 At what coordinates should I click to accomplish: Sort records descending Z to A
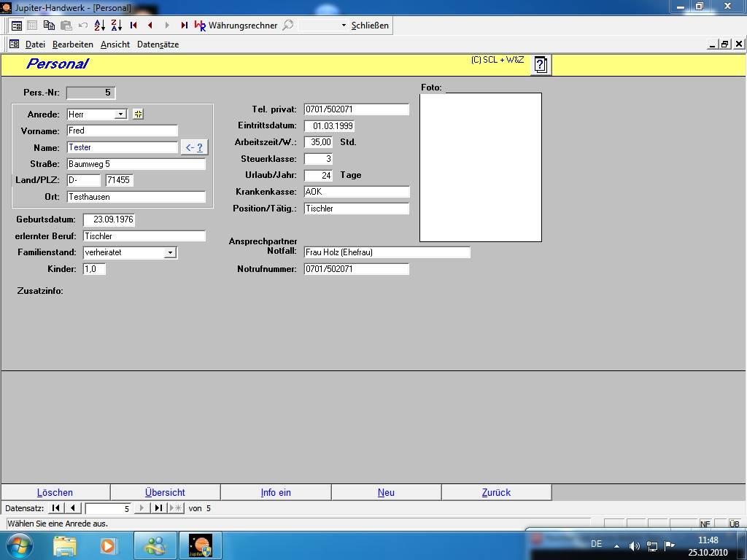coord(117,25)
